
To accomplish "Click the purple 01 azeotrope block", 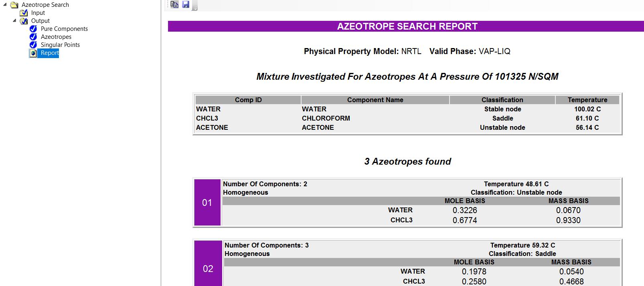I will [x=207, y=202].
